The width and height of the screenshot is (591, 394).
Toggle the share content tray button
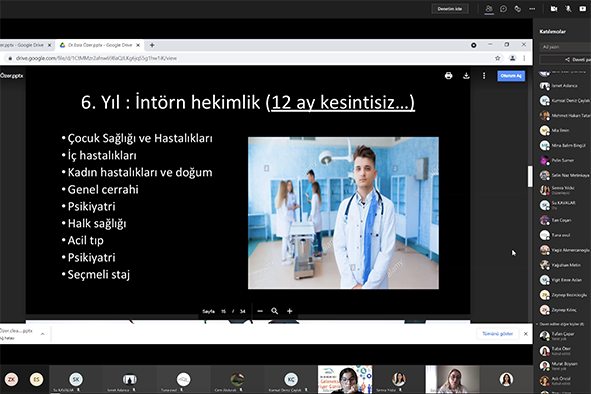582,9
